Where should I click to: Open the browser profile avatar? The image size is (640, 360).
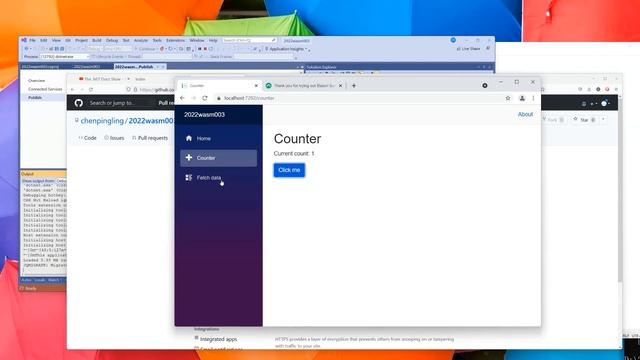[522, 98]
